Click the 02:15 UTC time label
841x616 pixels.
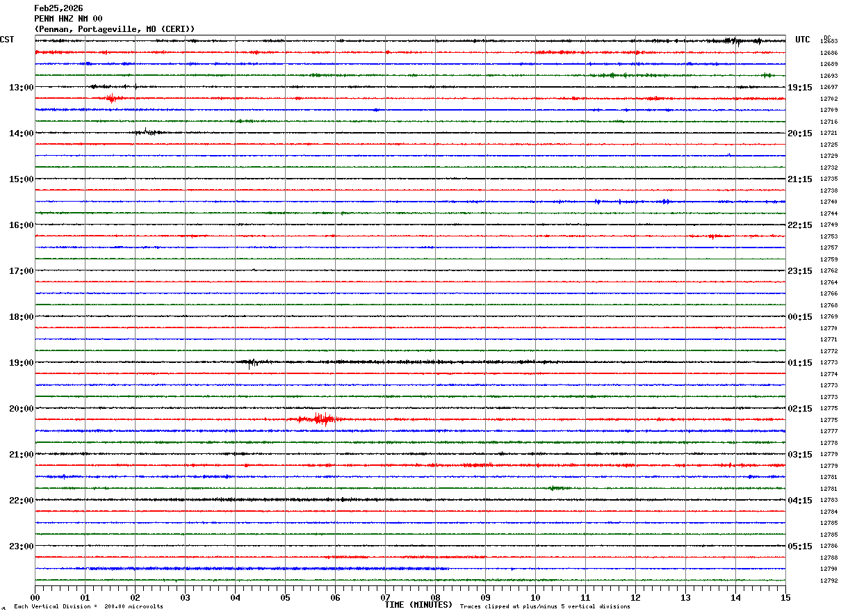click(x=800, y=409)
